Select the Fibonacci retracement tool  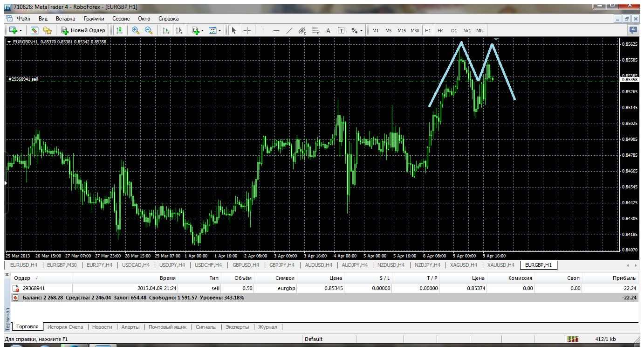[315, 30]
